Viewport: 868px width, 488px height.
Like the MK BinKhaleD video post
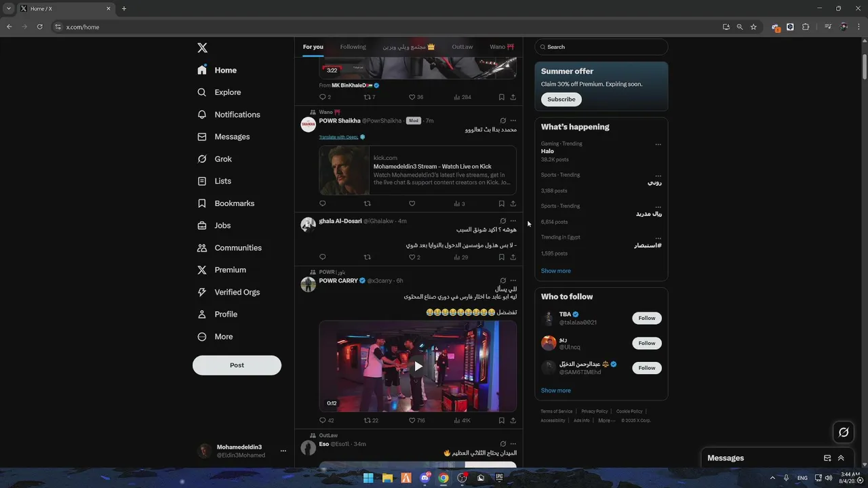coord(412,97)
